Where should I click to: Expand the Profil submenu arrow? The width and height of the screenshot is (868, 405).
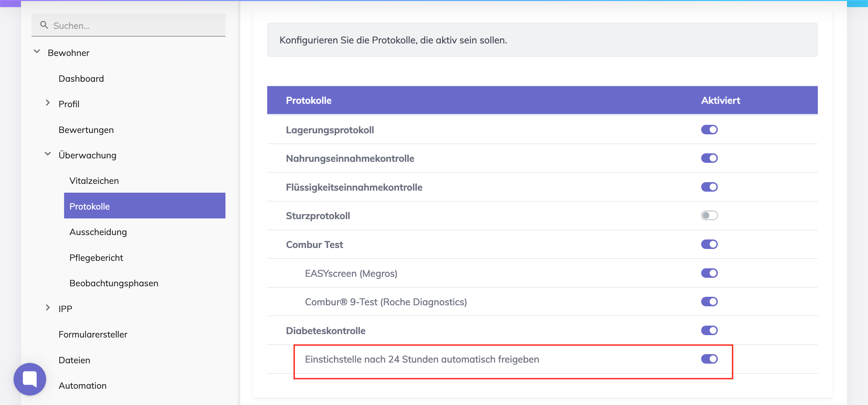(x=48, y=103)
